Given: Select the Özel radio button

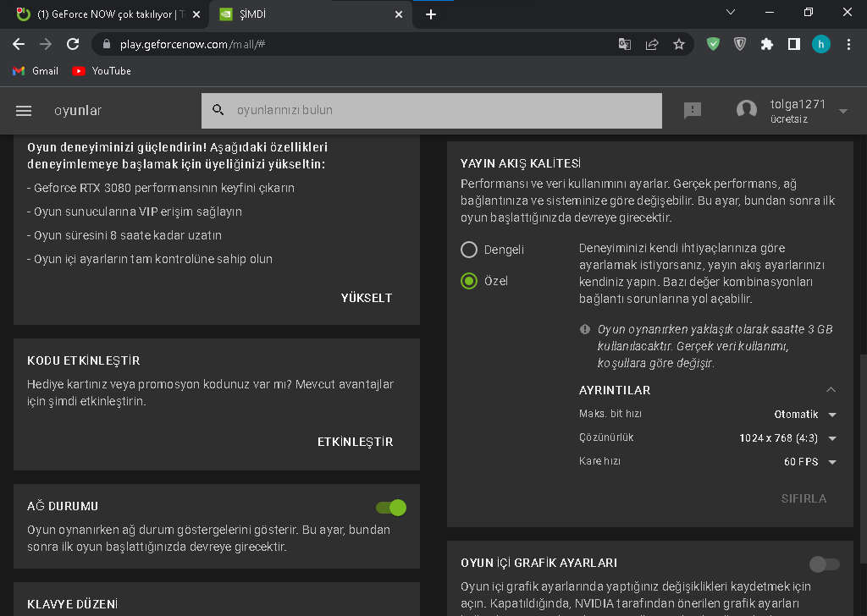Looking at the screenshot, I should tap(469, 281).
